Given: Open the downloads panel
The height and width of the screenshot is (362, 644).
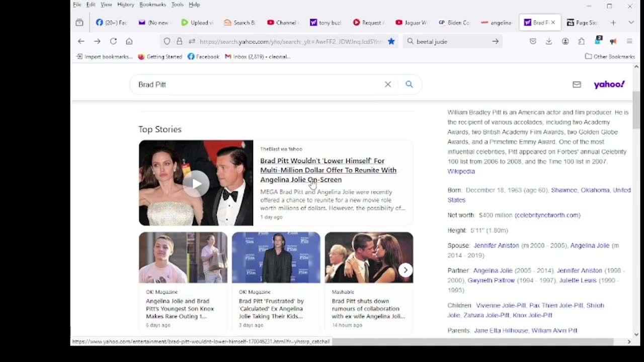Looking at the screenshot, I should pyautogui.click(x=549, y=41).
